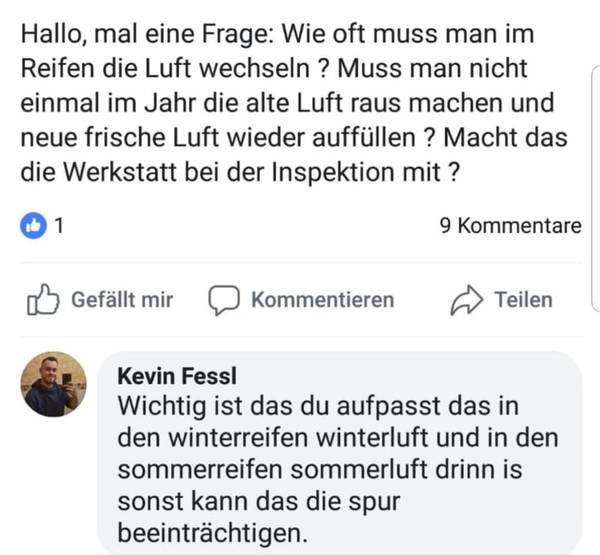The height and width of the screenshot is (555, 600).
Task: Click the thumbs-up icon for Gefällt mir
Action: pos(44,299)
